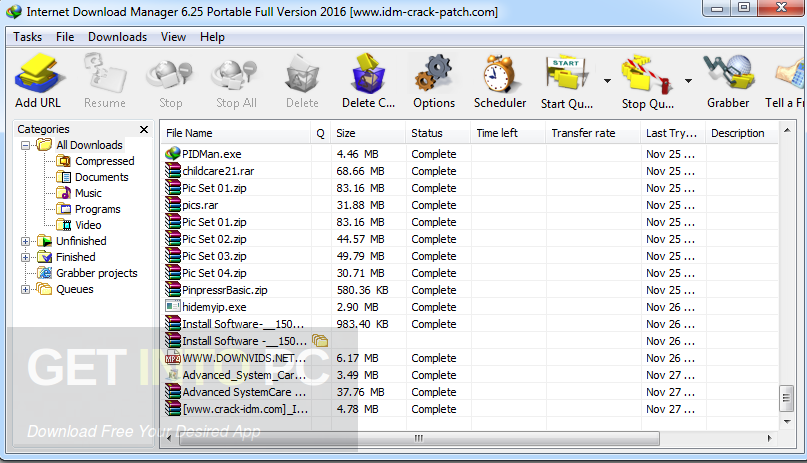The image size is (807, 463).
Task: Sort by Size column header
Action: (369, 133)
